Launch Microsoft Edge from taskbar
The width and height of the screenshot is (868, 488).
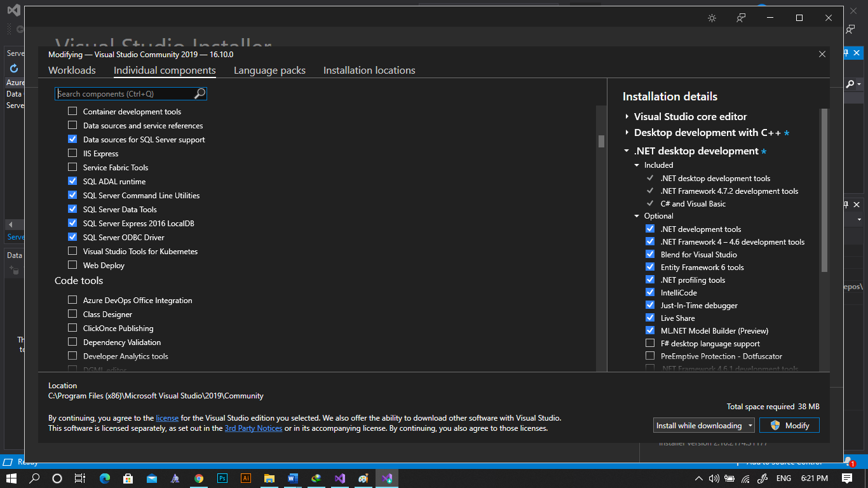coord(105,478)
